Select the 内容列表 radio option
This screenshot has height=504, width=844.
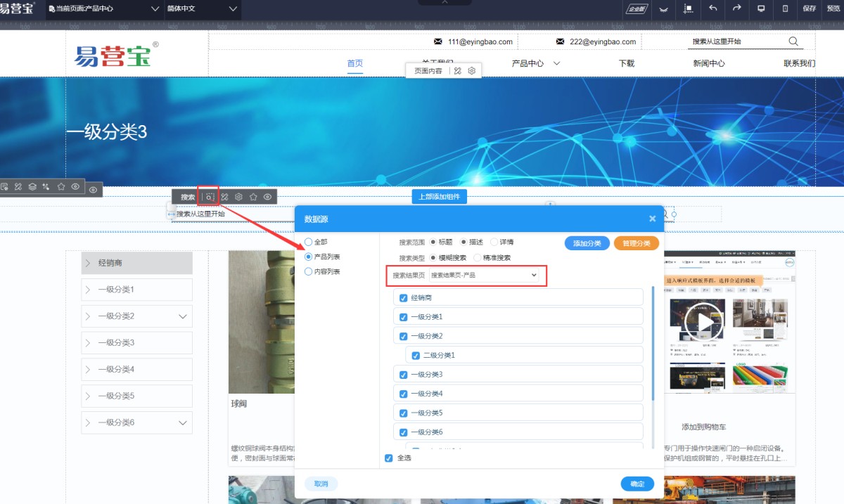pyautogui.click(x=308, y=271)
